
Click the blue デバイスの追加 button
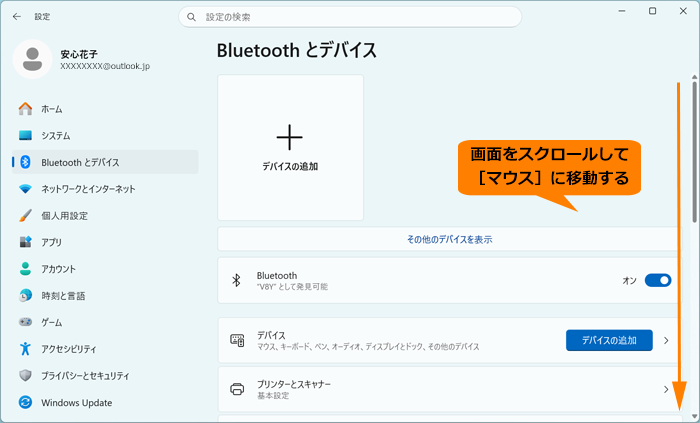609,340
